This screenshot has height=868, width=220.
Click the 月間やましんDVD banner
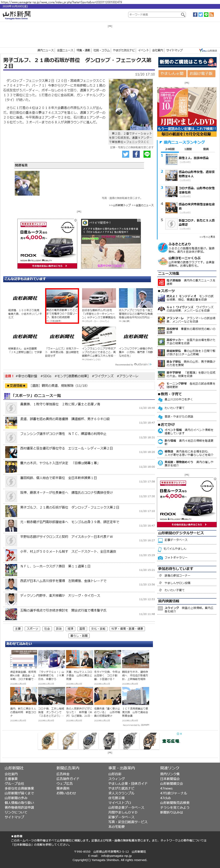coord(187,112)
